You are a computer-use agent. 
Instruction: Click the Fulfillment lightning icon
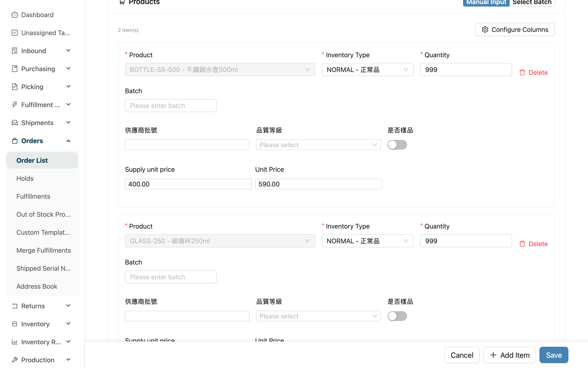point(14,105)
